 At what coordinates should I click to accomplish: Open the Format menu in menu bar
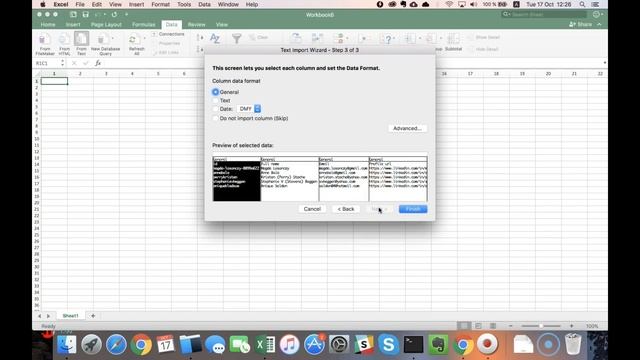click(x=160, y=4)
